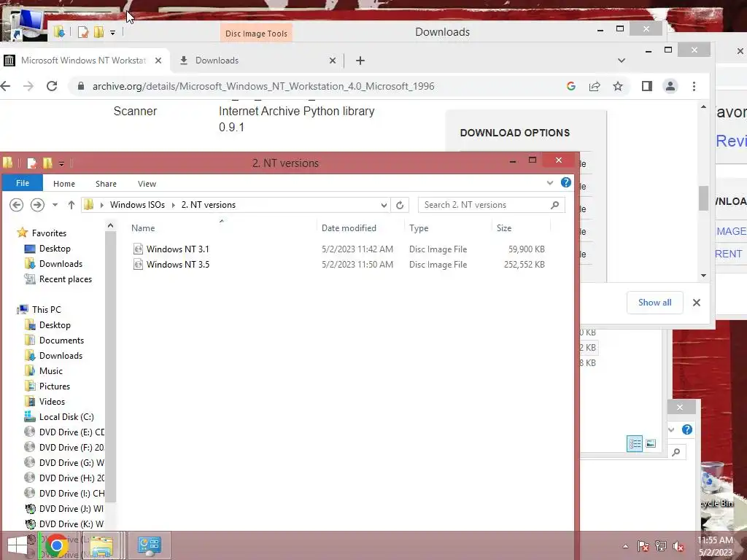Viewport: 747px width, 560px height.
Task: Open a new Chrome tab
Action: click(x=360, y=61)
